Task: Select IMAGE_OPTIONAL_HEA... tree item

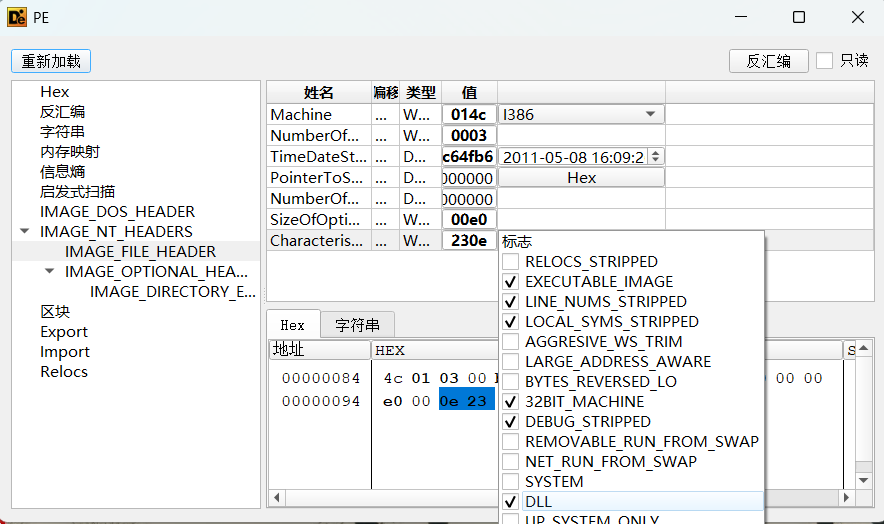Action: [156, 272]
